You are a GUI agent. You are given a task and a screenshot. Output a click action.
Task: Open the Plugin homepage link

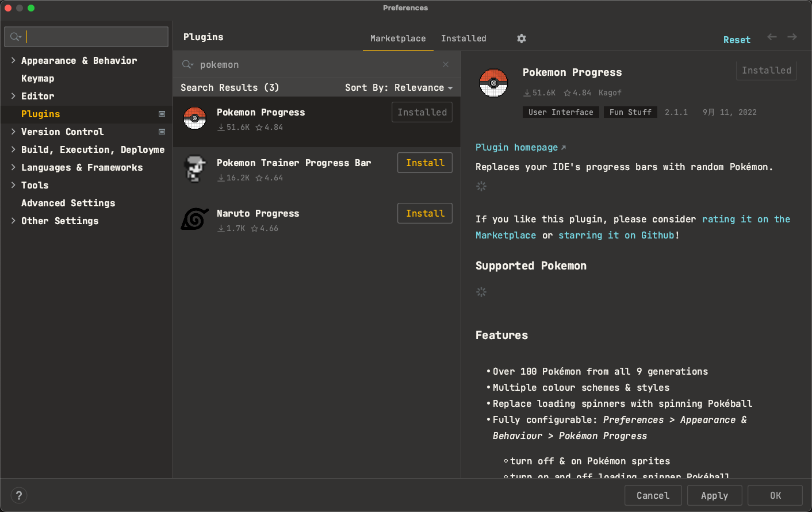coord(520,148)
